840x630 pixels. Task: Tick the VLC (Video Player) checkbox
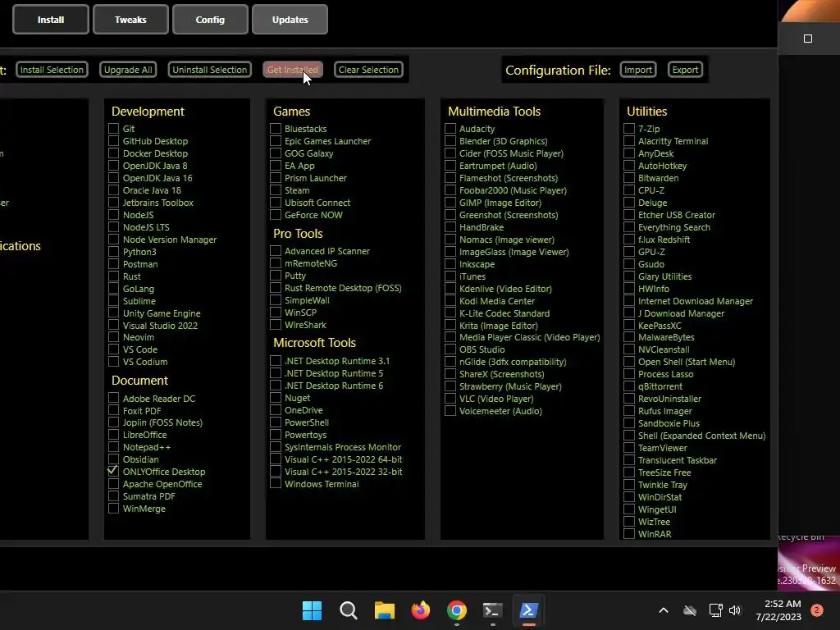(450, 399)
